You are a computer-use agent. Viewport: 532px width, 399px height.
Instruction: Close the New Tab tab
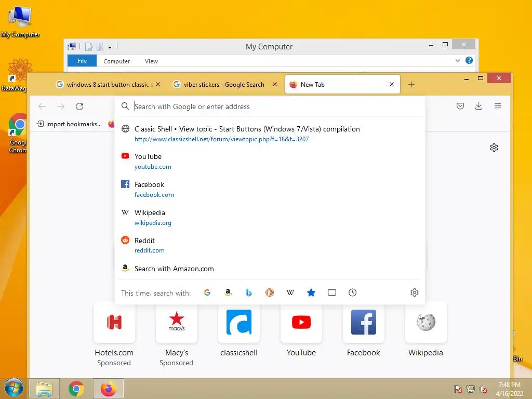pos(392,84)
